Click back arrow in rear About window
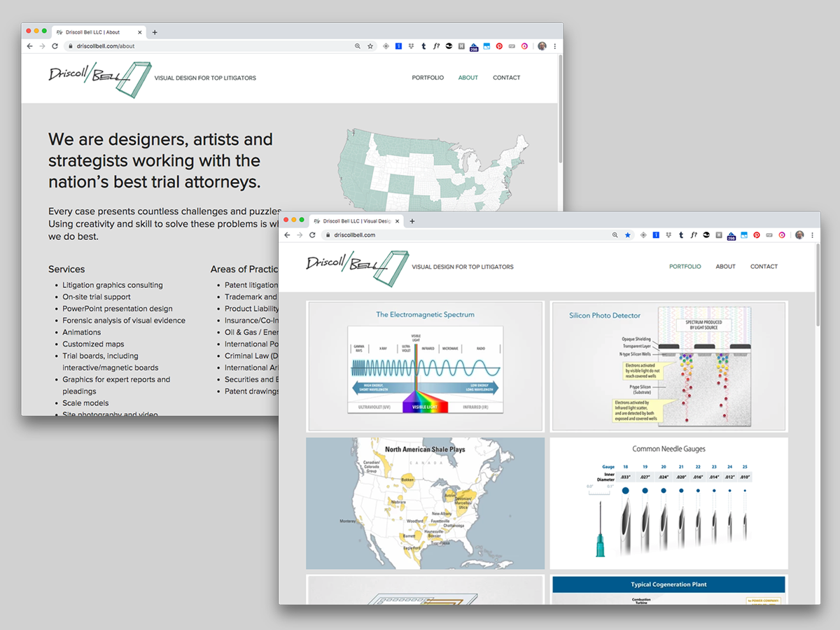The width and height of the screenshot is (840, 630). tap(29, 46)
